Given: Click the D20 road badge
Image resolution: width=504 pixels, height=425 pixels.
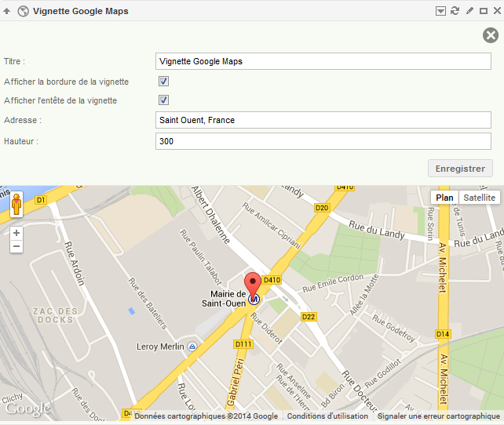Looking at the screenshot, I should coord(322,208).
